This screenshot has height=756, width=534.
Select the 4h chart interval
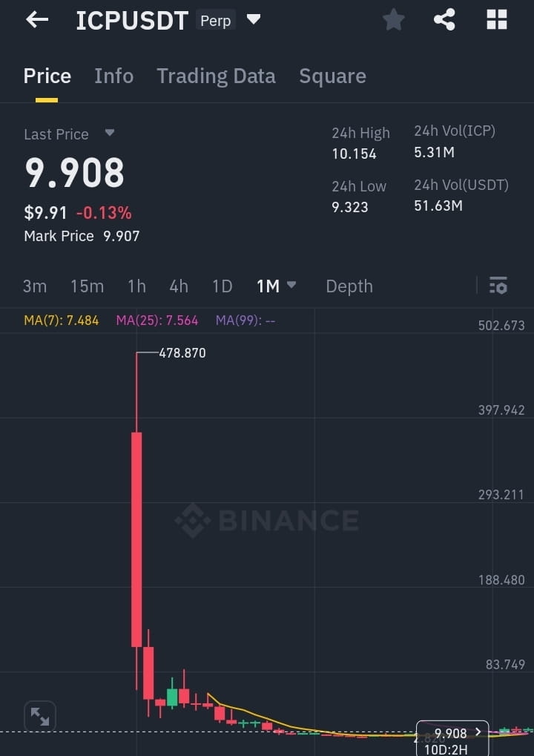(179, 286)
